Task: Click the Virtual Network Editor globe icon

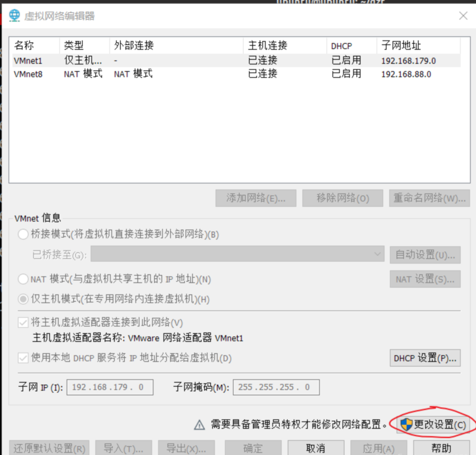Action: (x=14, y=16)
